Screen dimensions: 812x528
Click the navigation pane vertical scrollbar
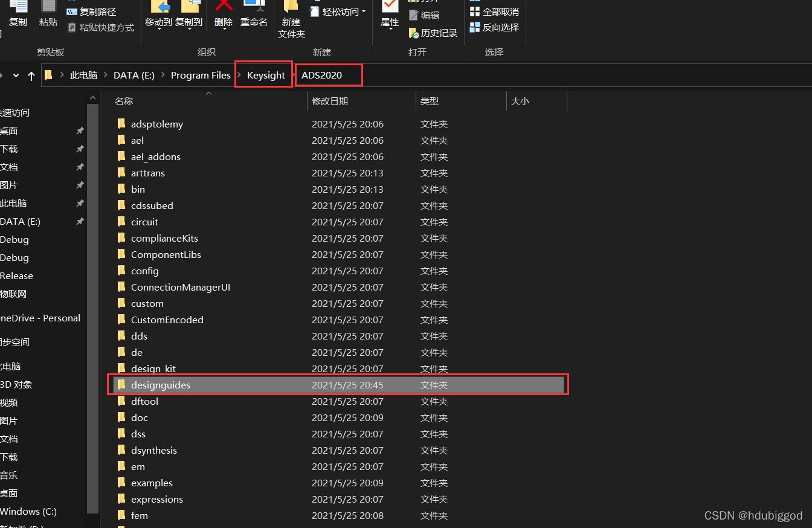pyautogui.click(x=92, y=308)
